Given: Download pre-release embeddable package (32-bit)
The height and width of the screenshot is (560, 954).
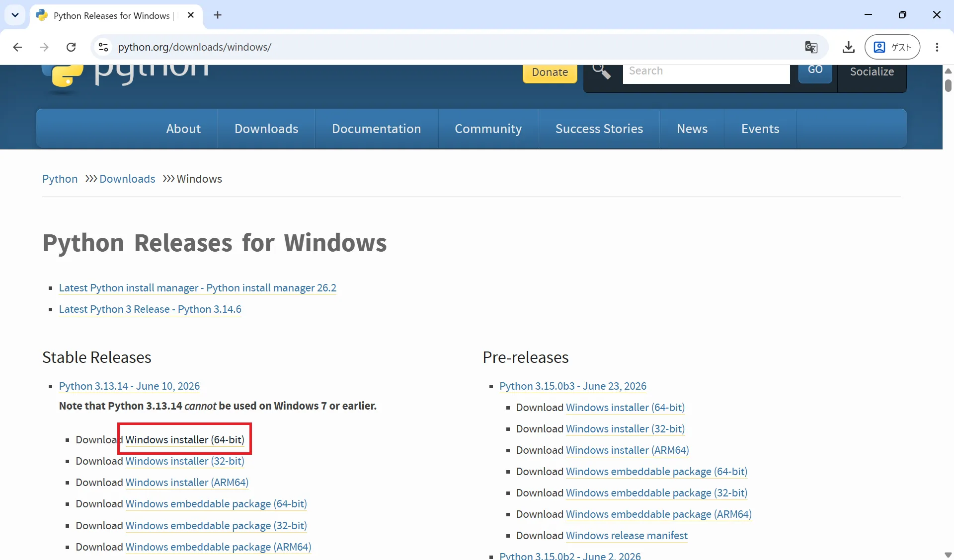Looking at the screenshot, I should pos(656,493).
